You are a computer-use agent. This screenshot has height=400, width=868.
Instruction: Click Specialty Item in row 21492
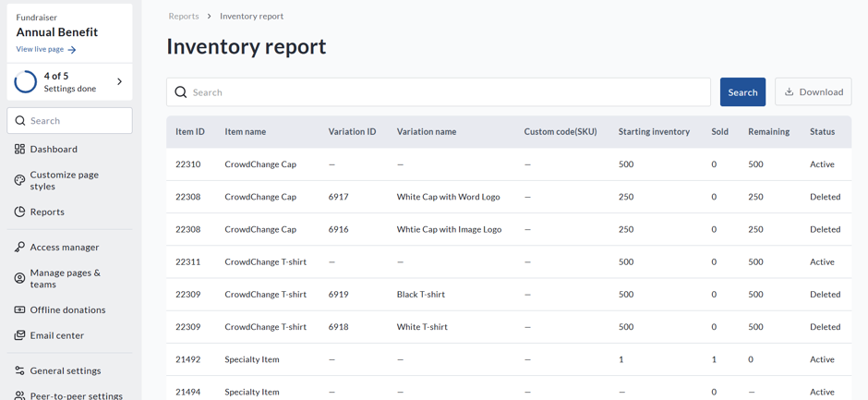point(252,359)
